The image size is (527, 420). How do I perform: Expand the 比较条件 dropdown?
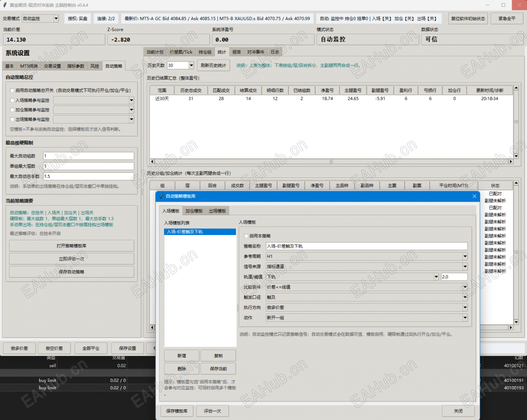[x=366, y=287]
